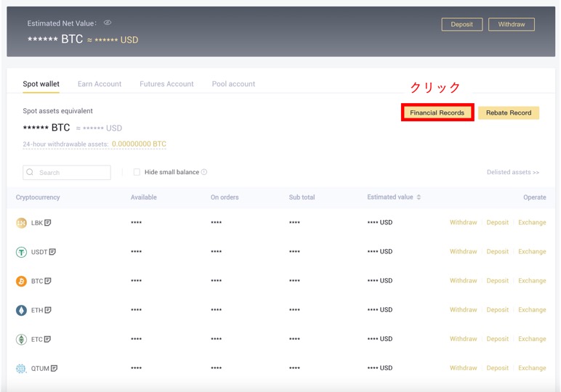
Task: Open the Delisted assets link
Action: point(513,172)
